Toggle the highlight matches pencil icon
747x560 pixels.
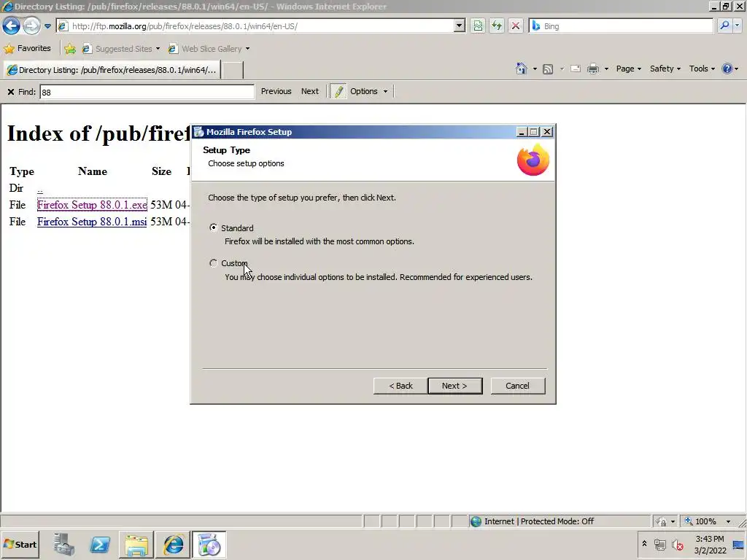[x=338, y=91]
